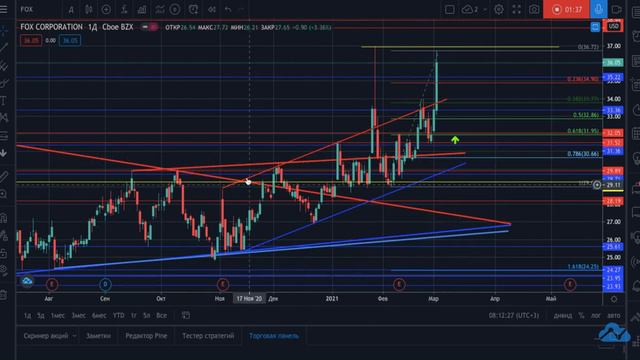Image resolution: width=640 pixels, height=360 pixels.
Task: Open financials bar-chart icon in toolbar
Action: pyautogui.click(x=142, y=9)
